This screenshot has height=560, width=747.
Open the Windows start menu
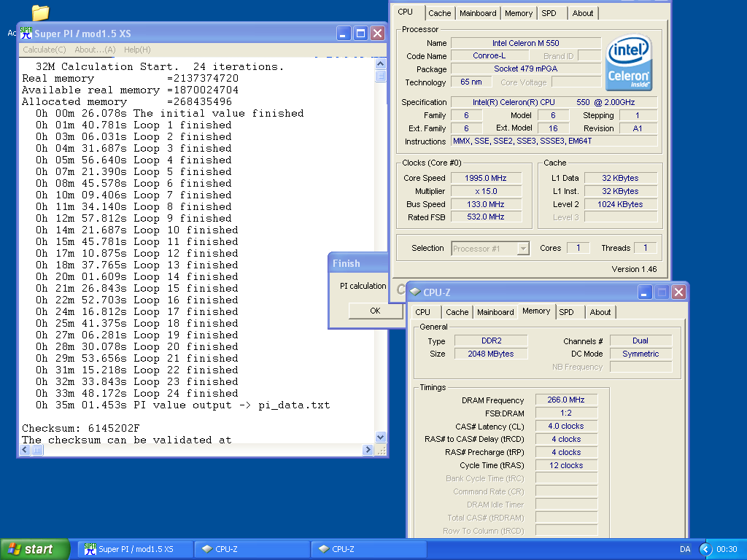35,549
